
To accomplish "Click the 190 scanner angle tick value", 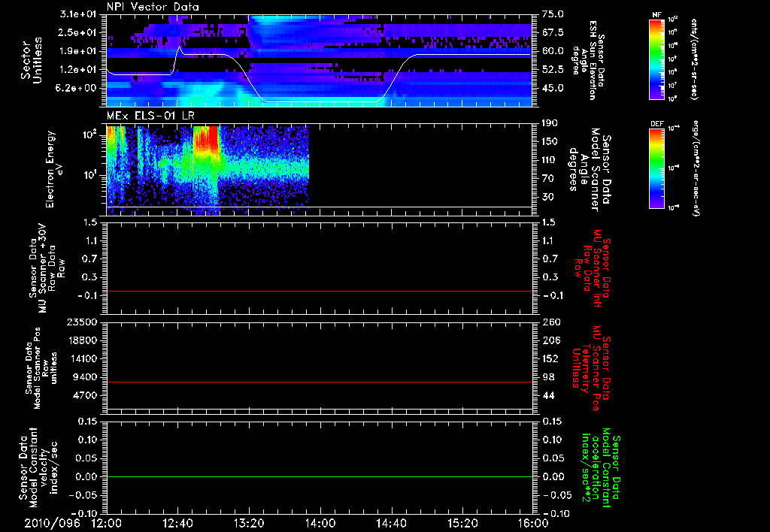I will (x=550, y=123).
